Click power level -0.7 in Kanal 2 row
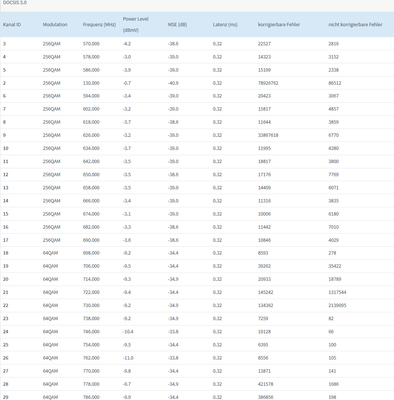The image size is (394, 400). pos(127,83)
